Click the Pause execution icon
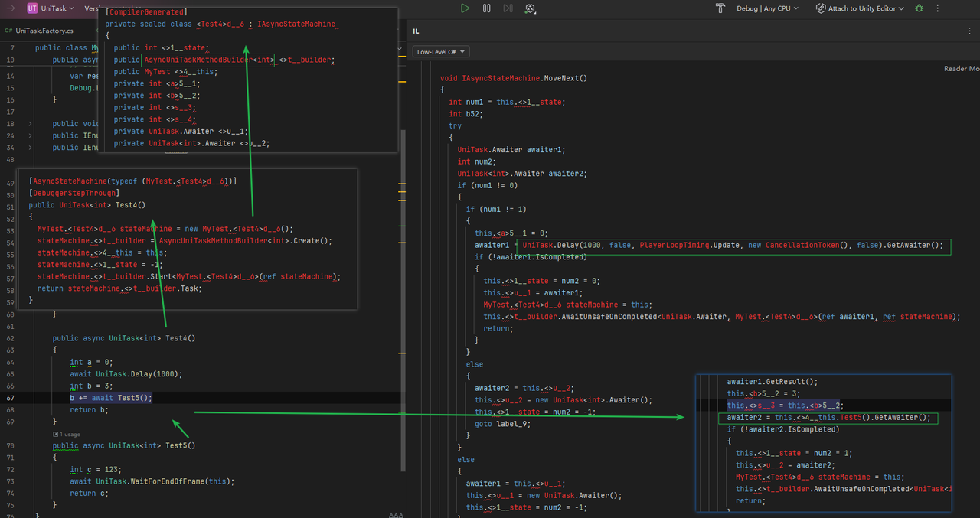The height and width of the screenshot is (518, 980). pos(487,8)
